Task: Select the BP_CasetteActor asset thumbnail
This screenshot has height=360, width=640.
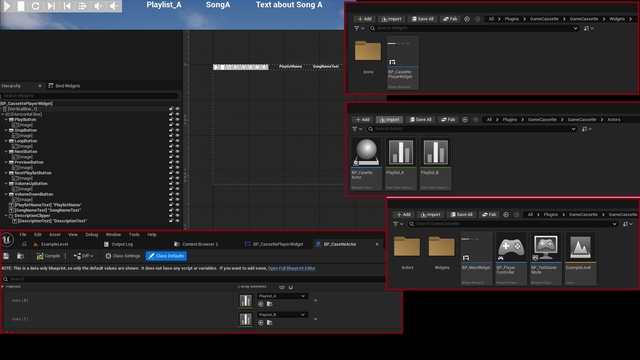Action: point(366,163)
